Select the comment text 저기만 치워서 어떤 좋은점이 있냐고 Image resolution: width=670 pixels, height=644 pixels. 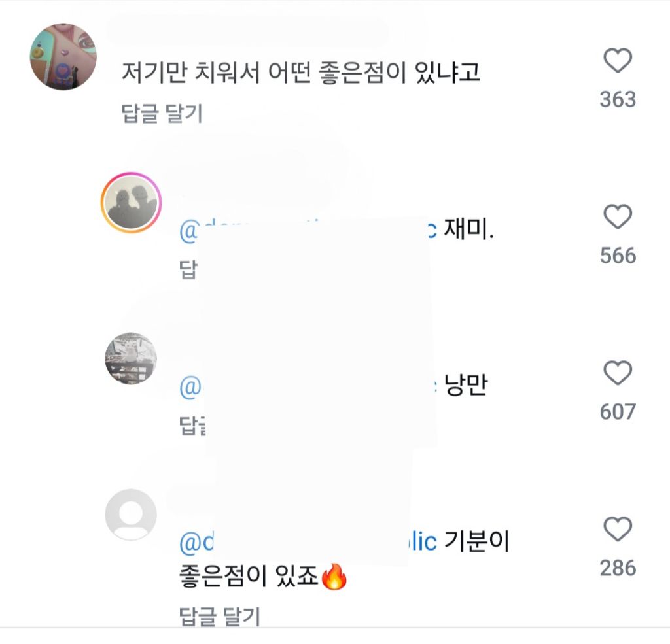[x=301, y=73]
